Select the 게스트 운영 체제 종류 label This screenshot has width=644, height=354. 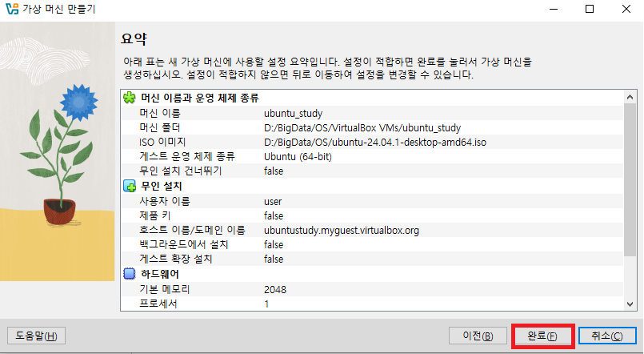(x=187, y=156)
